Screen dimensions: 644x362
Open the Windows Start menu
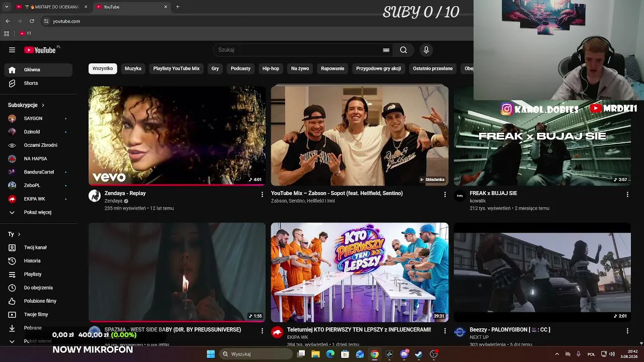tap(211, 354)
